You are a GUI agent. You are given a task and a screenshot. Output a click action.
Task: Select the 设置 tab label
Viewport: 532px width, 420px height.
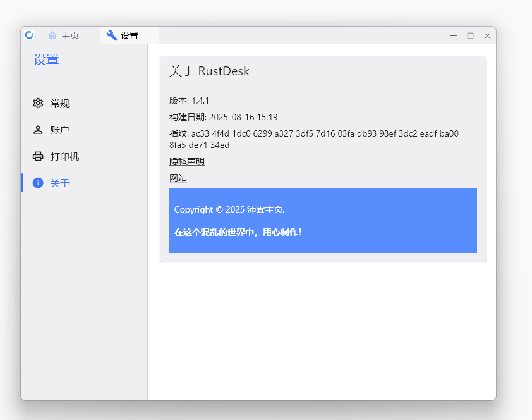(x=130, y=35)
